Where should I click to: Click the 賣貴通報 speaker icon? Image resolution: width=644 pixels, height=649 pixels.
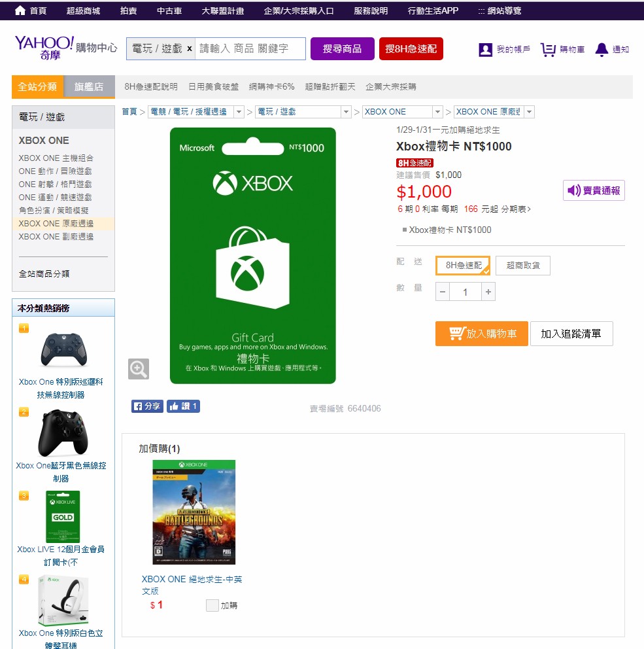573,190
